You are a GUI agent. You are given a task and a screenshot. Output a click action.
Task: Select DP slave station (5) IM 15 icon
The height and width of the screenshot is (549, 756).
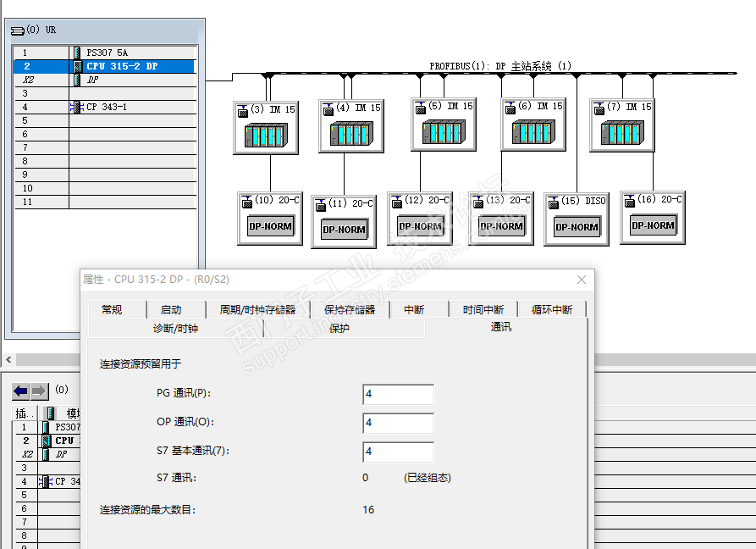coord(444,125)
